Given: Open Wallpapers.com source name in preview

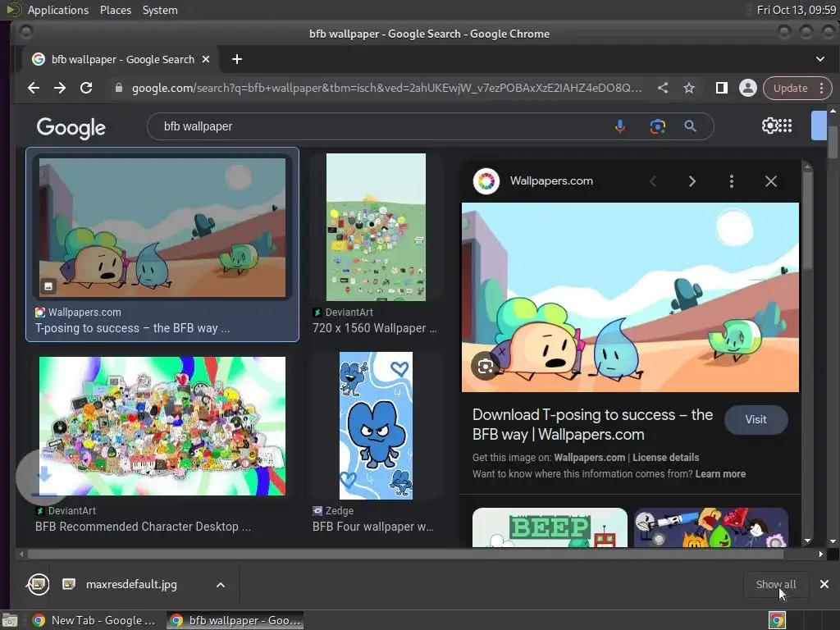Looking at the screenshot, I should tap(551, 181).
